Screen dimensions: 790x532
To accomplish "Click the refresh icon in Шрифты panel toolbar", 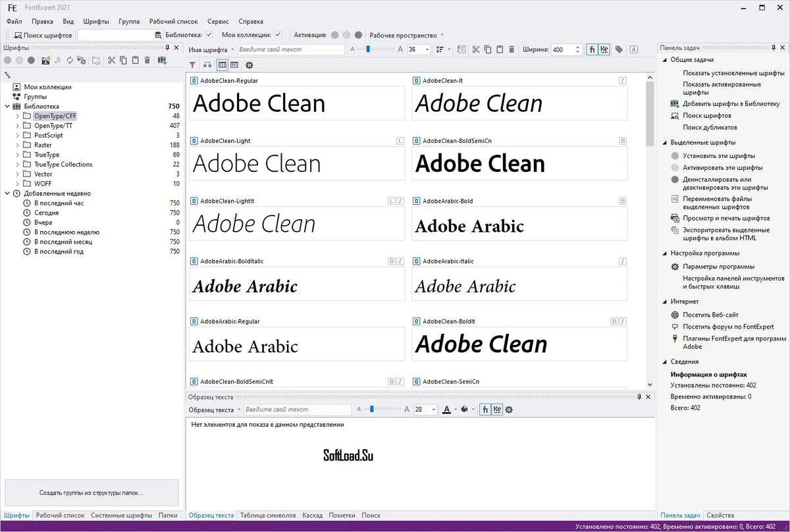I will tap(69, 60).
